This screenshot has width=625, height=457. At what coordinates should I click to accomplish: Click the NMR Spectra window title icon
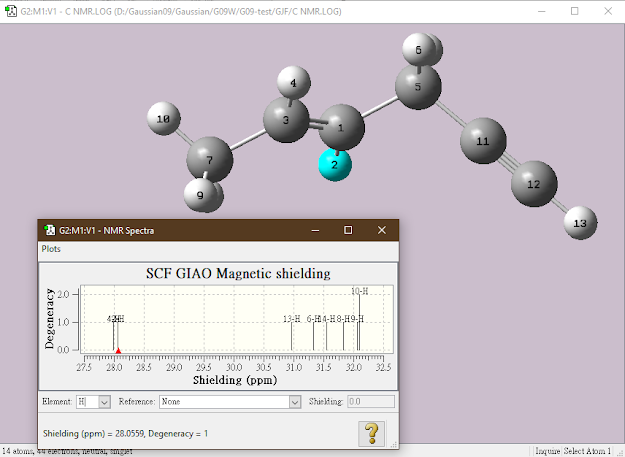point(49,230)
